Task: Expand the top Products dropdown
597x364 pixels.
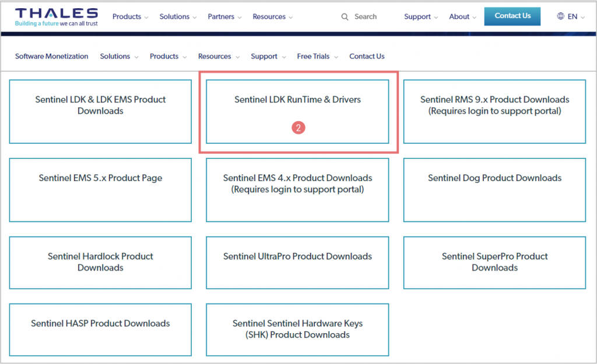Action: coord(130,17)
